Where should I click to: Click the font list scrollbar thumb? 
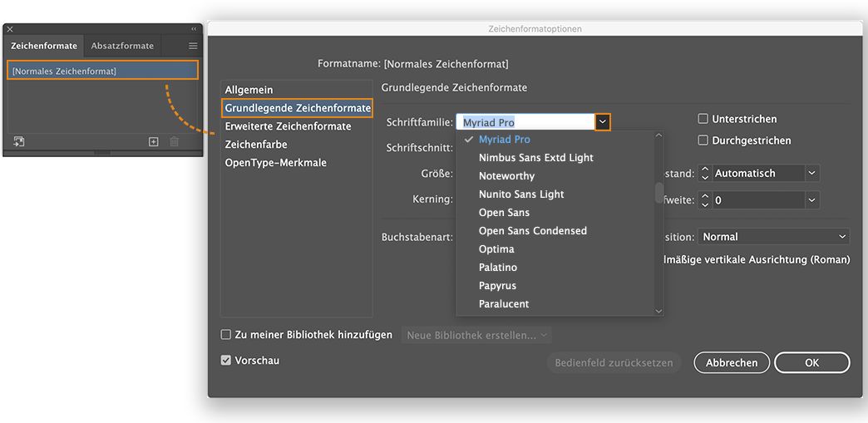click(x=659, y=193)
